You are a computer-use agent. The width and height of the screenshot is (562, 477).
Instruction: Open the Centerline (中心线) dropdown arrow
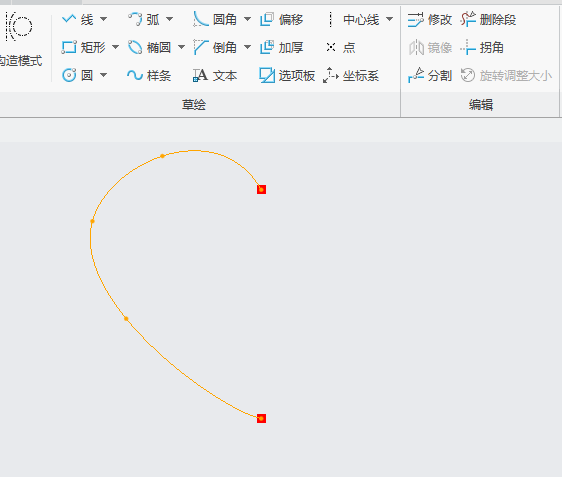(x=390, y=19)
